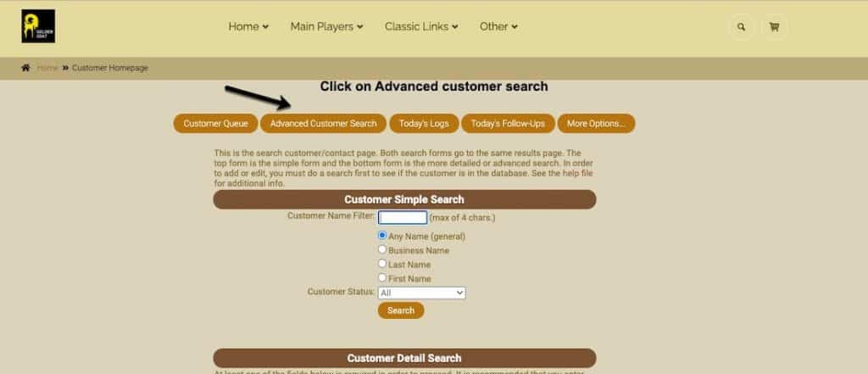868x374 pixels.
Task: Select Business Name radio button
Action: [382, 250]
